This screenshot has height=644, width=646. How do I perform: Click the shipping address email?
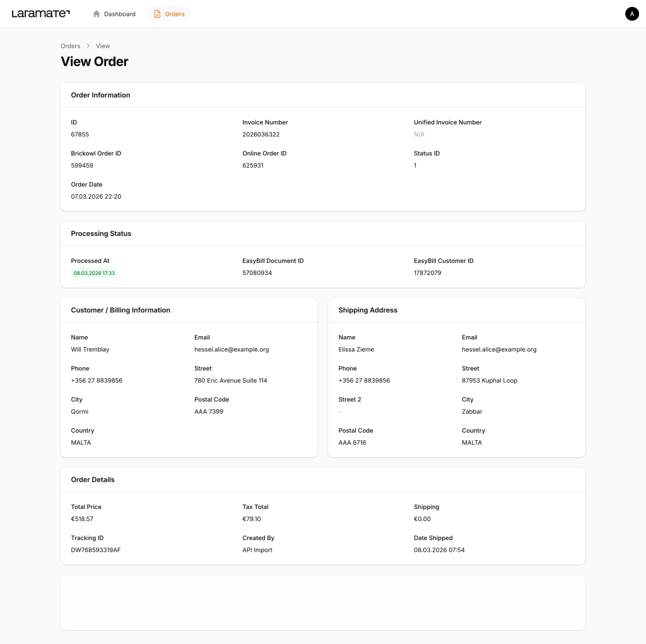pyautogui.click(x=499, y=349)
